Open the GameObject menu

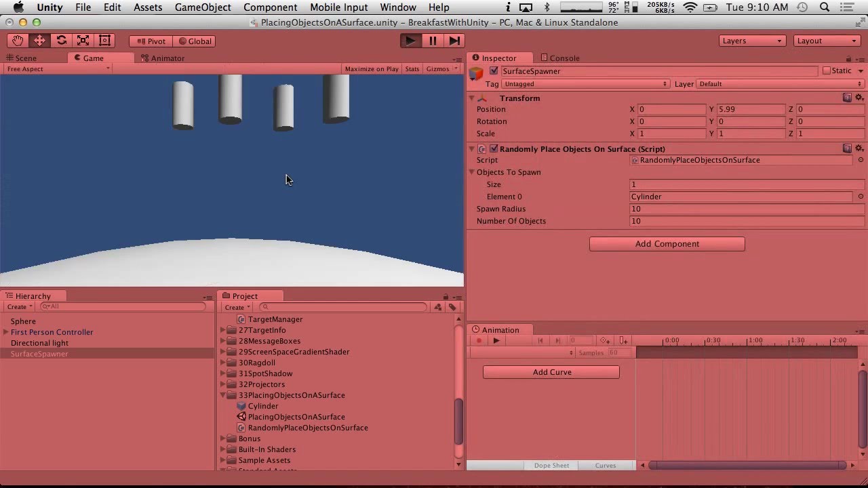pyautogui.click(x=203, y=7)
